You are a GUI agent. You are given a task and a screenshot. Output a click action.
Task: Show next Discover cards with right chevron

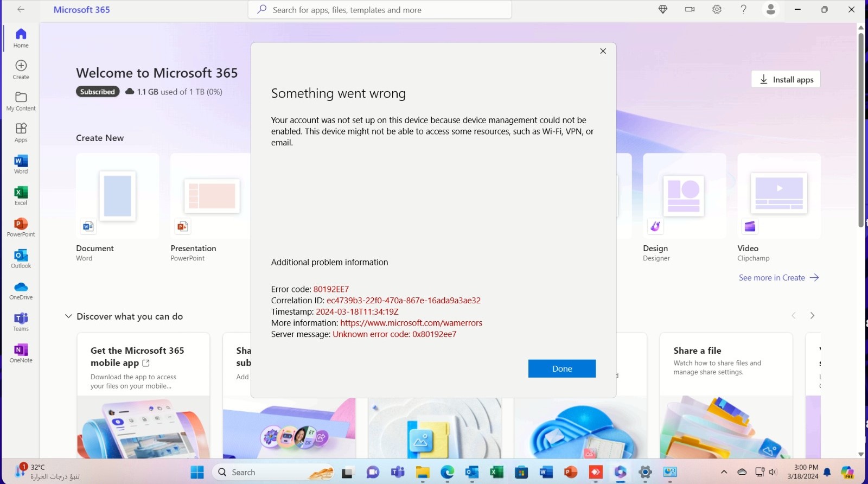[x=812, y=315]
